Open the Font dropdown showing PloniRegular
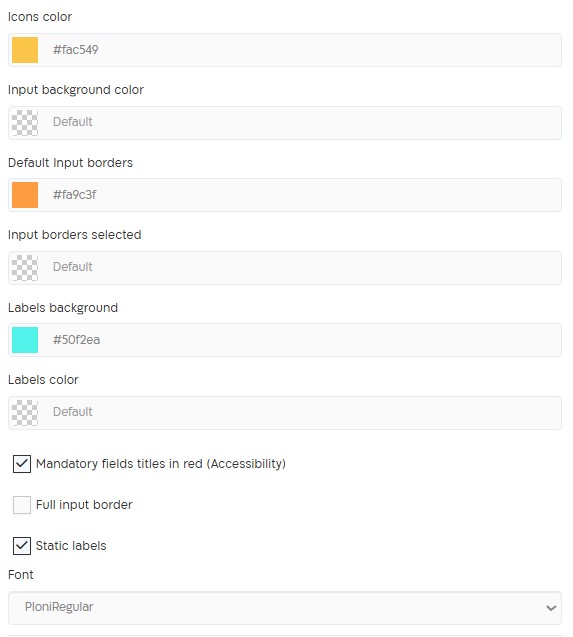573x637 pixels. coord(285,608)
